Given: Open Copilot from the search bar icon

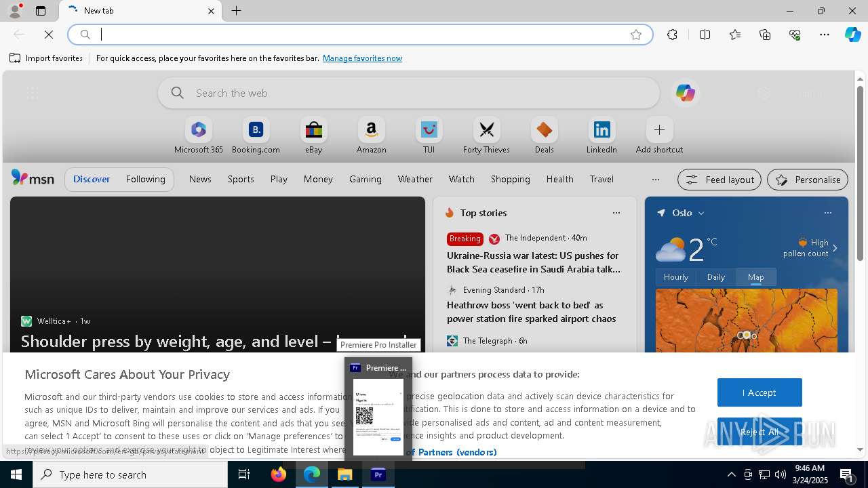Looking at the screenshot, I should (685, 93).
